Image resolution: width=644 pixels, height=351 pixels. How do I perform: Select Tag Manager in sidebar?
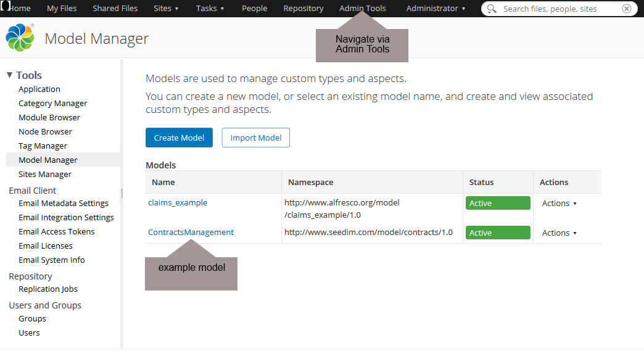[43, 146]
